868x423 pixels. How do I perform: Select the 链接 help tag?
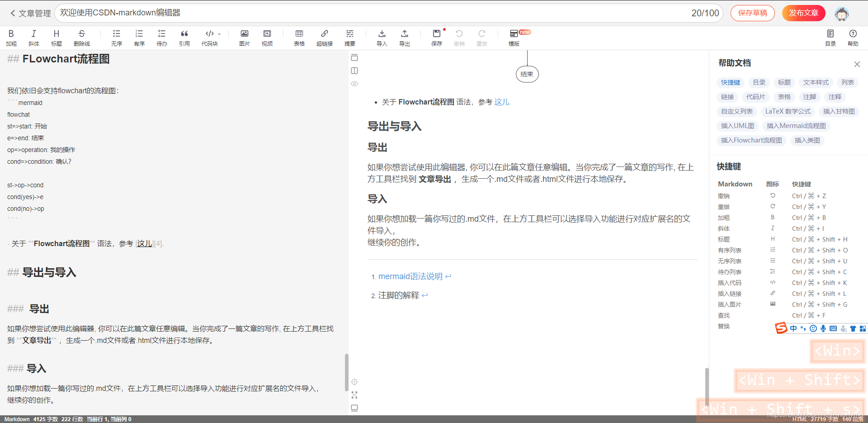pos(727,97)
